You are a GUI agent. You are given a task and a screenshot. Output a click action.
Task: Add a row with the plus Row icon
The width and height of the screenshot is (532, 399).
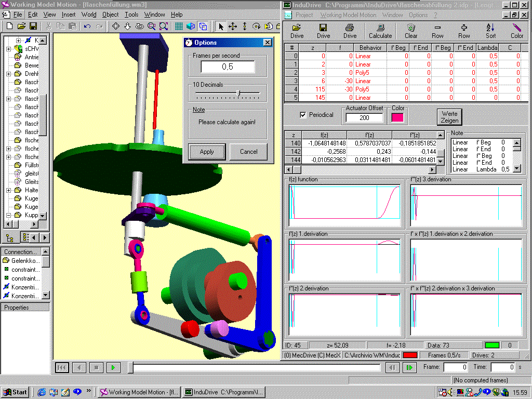(464, 31)
